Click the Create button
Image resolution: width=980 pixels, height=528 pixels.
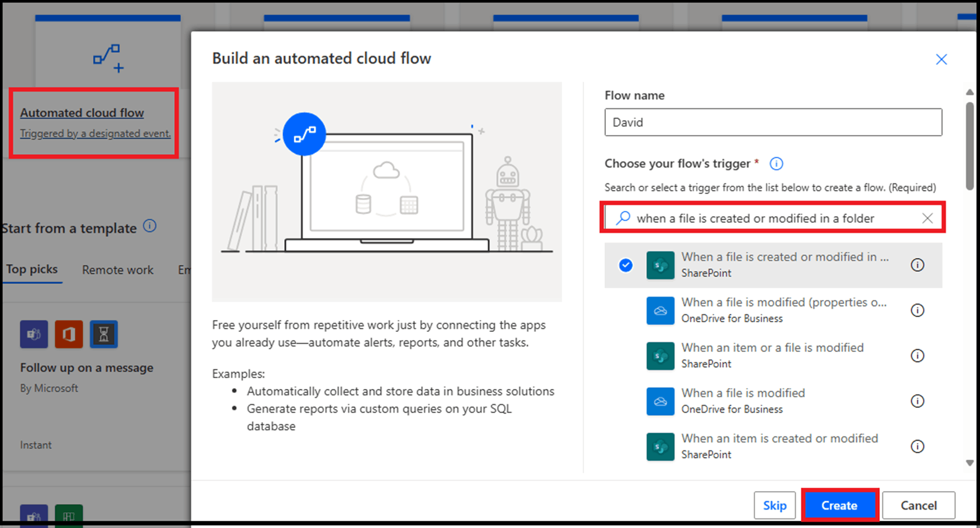[x=839, y=505]
